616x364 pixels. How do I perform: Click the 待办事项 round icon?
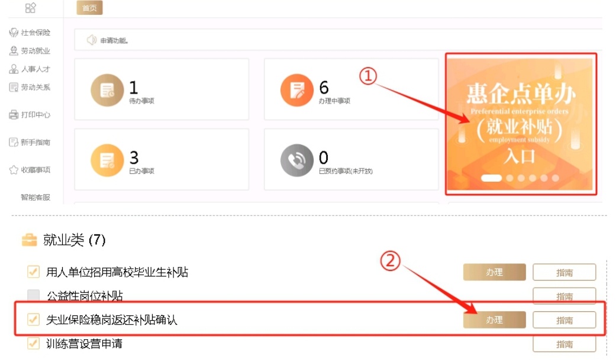(107, 90)
